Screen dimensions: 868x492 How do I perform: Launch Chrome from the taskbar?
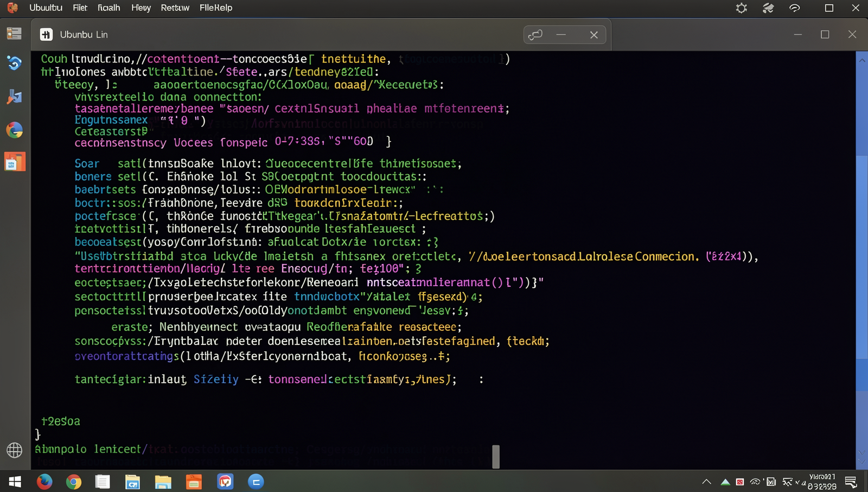74,482
